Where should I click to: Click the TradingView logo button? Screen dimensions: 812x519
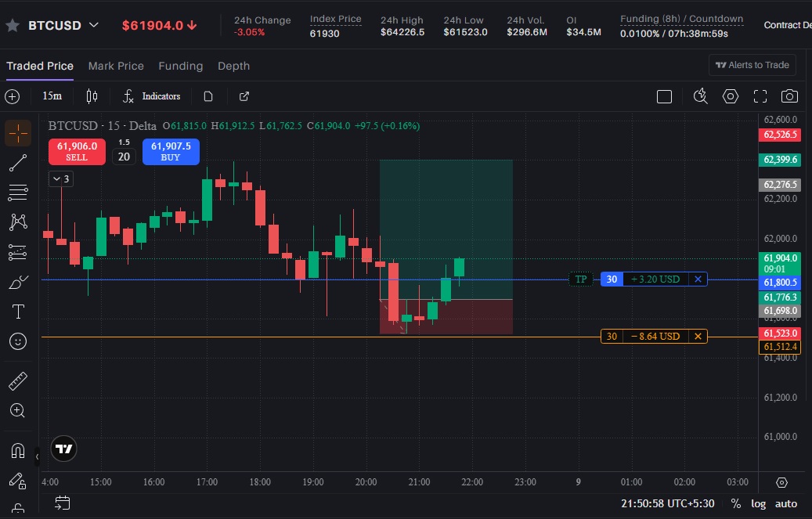coord(63,449)
